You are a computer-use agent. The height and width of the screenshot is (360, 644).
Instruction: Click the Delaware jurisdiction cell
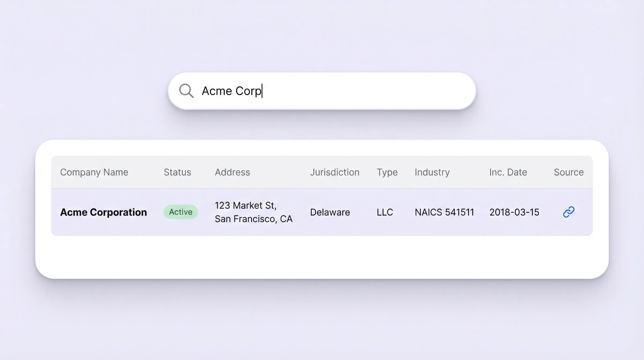click(x=330, y=212)
